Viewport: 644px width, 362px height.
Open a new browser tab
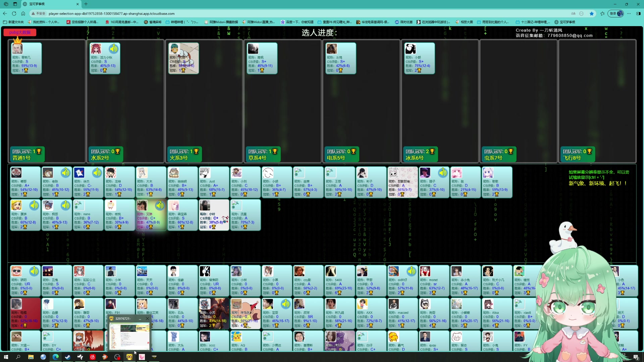(x=86, y=4)
